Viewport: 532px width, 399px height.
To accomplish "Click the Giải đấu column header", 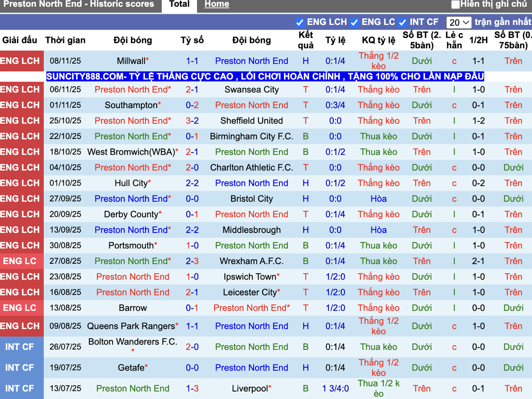I will point(20,40).
